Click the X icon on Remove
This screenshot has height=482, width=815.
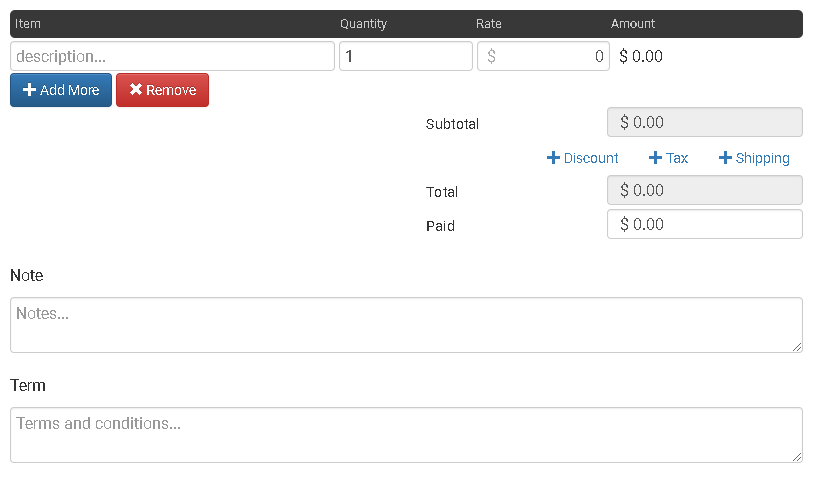point(136,90)
